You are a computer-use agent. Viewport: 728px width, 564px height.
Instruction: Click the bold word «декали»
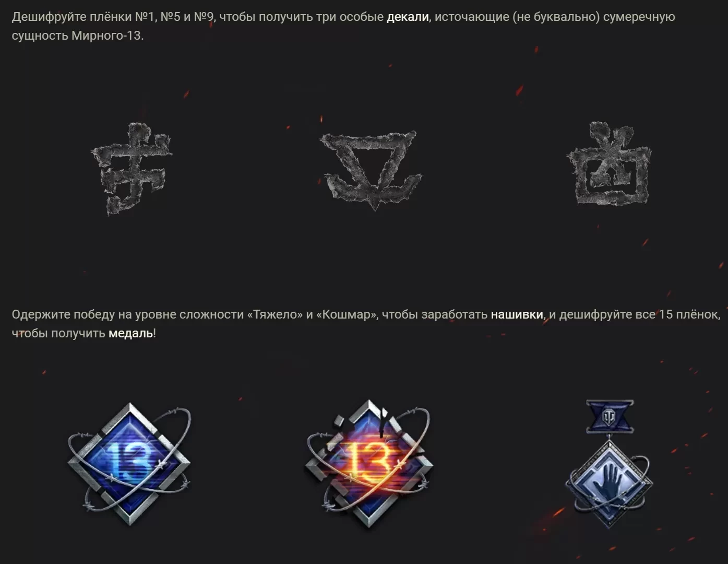[x=408, y=17]
